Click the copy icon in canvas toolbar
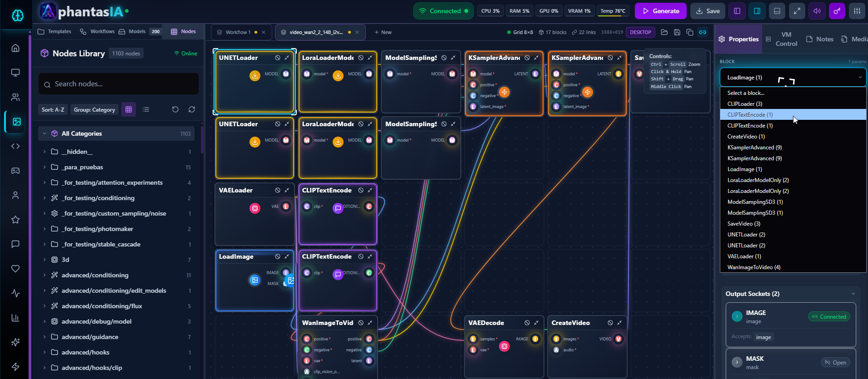 [x=690, y=32]
